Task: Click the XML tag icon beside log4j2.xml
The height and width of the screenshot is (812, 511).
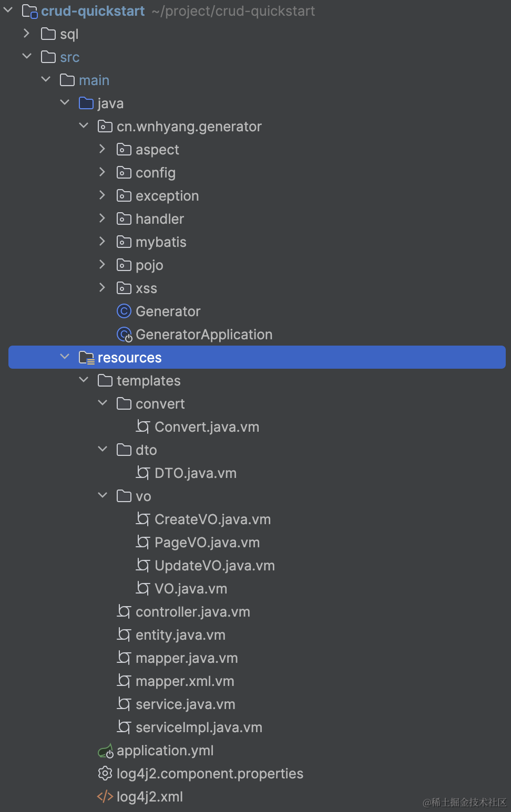Action: tap(105, 797)
